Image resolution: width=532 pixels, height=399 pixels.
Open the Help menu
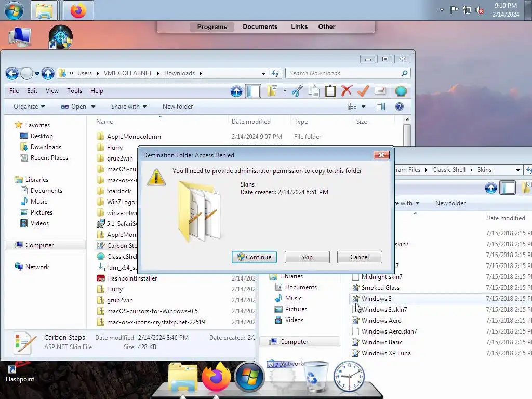97,91
